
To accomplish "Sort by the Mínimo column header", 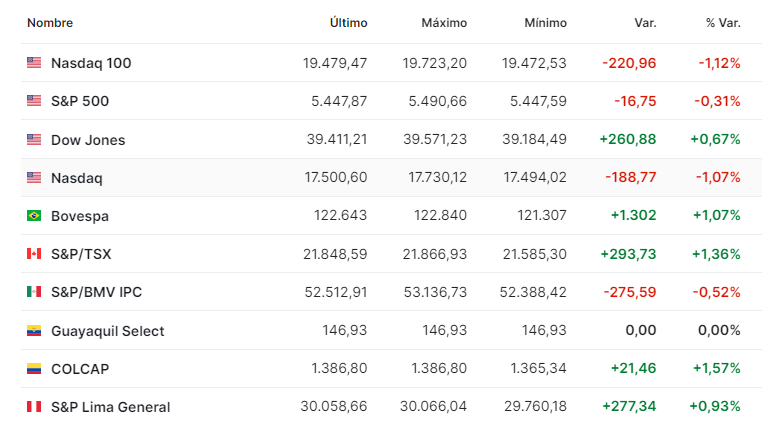I will click(545, 23).
